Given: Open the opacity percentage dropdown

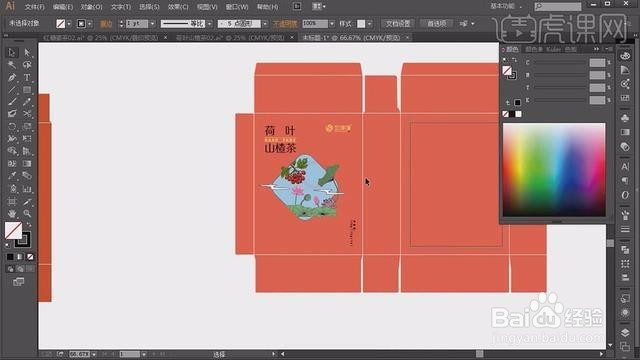Looking at the screenshot, I should point(331,24).
